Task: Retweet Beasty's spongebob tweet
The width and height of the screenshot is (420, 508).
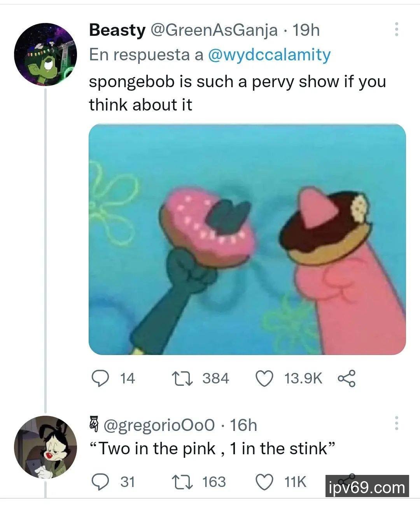Action: pyautogui.click(x=182, y=378)
